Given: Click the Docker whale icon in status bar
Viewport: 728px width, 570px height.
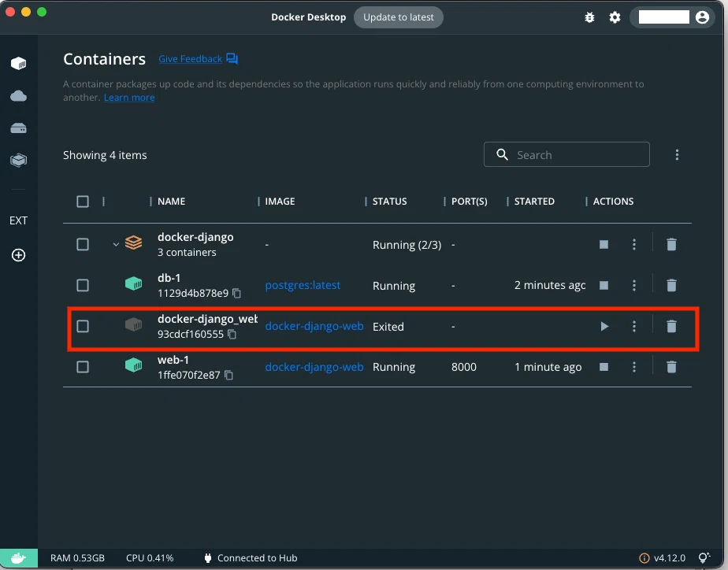Looking at the screenshot, I should pyautogui.click(x=17, y=557).
